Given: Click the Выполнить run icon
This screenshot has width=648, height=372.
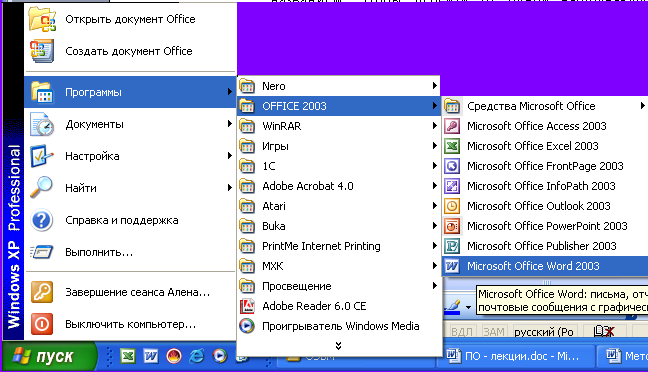Looking at the screenshot, I should coord(42,252).
